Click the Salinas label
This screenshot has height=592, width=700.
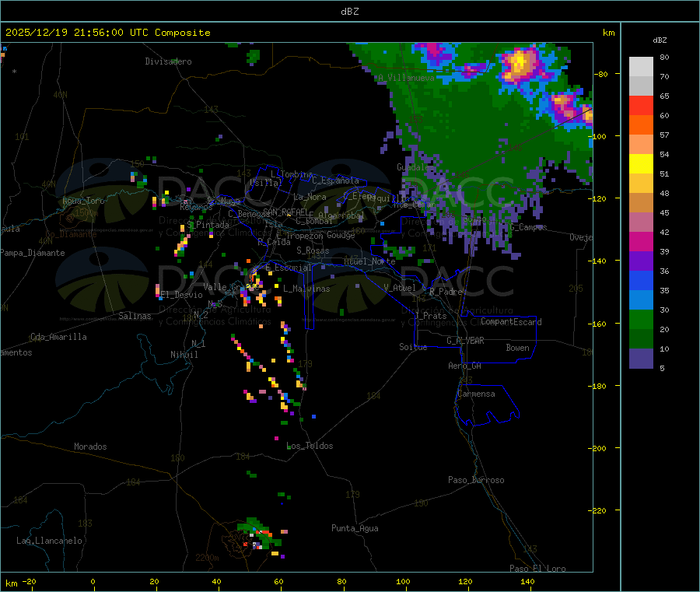(x=135, y=316)
